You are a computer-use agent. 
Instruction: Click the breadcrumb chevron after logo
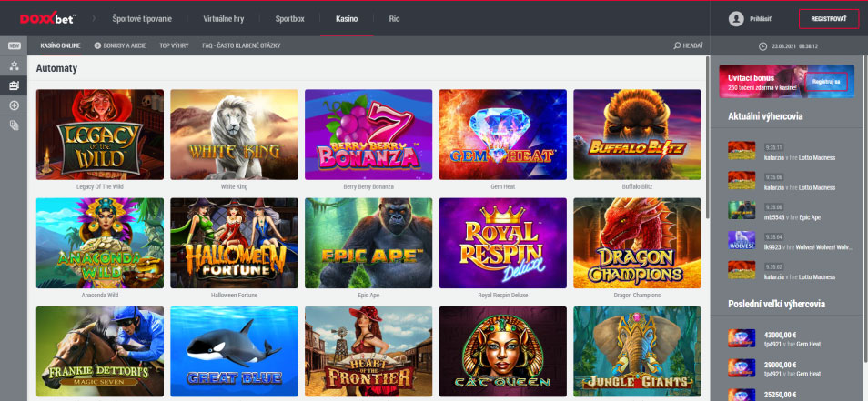[x=94, y=19]
